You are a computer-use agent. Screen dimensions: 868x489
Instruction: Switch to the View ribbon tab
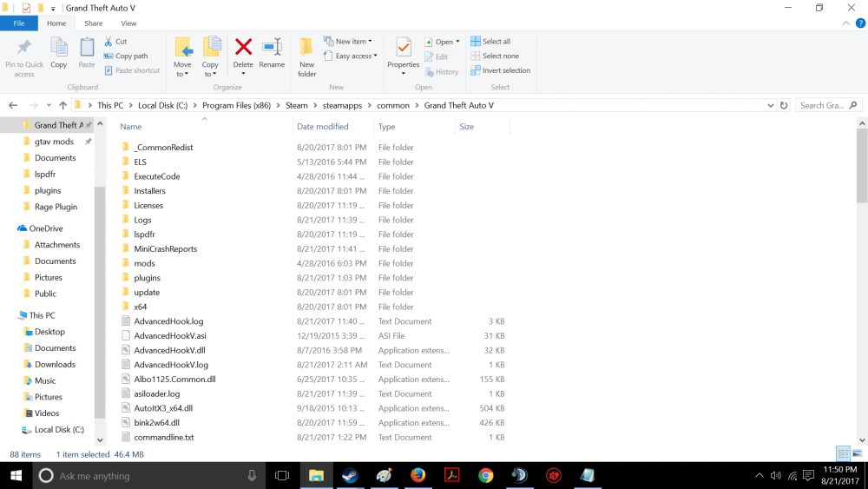click(128, 23)
